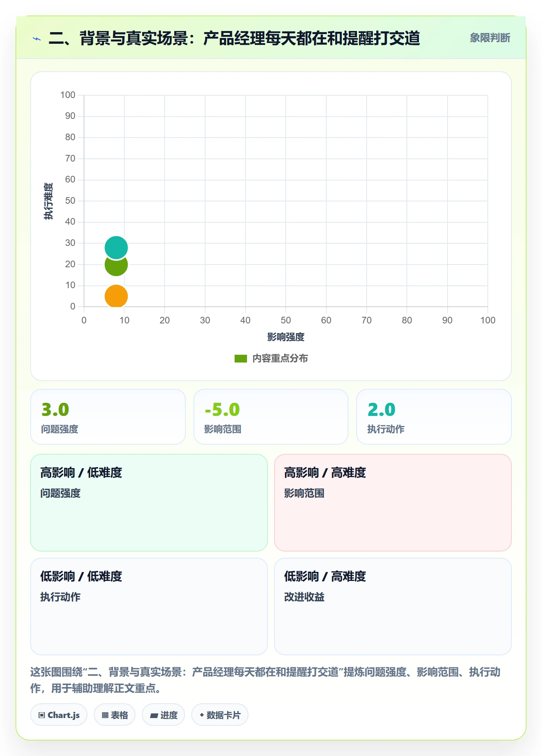The image size is (542, 756).
Task: Click the bar icon in 进度 chip
Action: [x=154, y=716]
